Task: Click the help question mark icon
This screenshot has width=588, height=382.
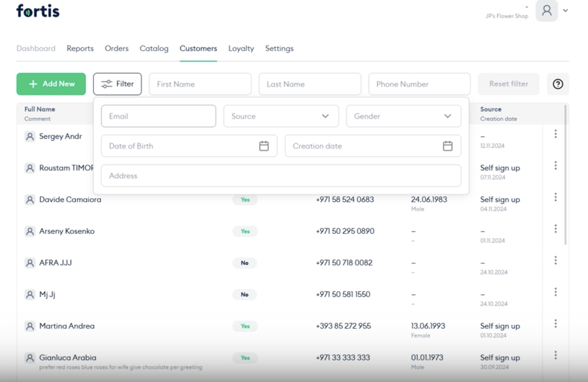Action: click(558, 84)
